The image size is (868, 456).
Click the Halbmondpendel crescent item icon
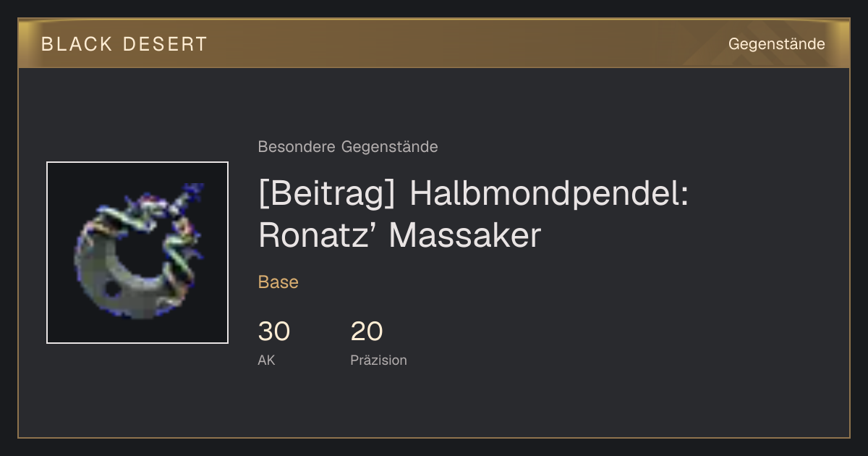137,252
